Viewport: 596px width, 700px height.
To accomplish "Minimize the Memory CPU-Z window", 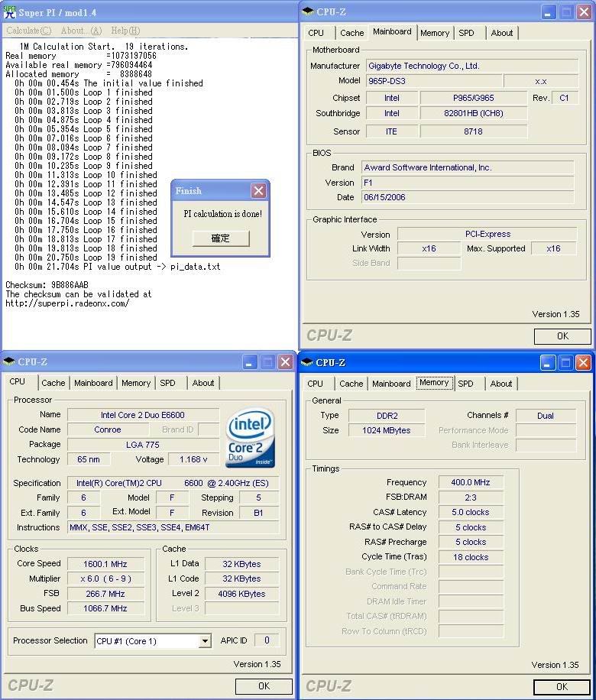I will [547, 363].
